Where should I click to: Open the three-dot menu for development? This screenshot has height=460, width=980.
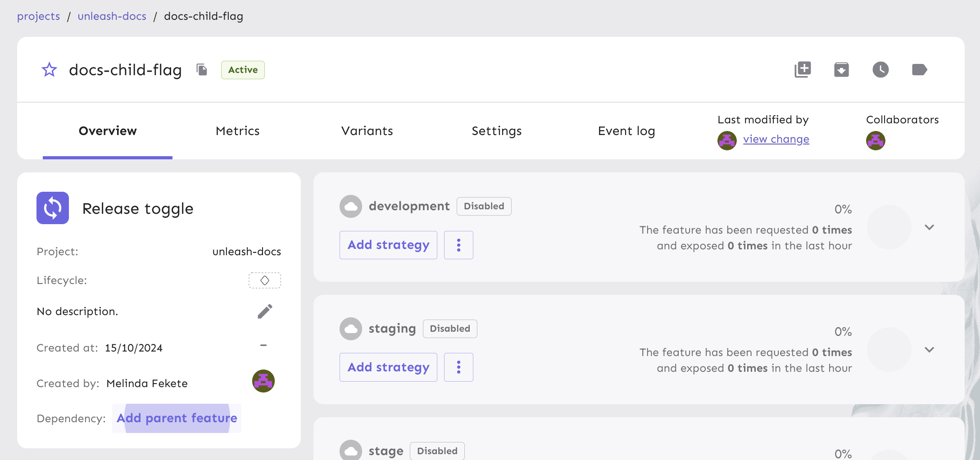pos(458,245)
